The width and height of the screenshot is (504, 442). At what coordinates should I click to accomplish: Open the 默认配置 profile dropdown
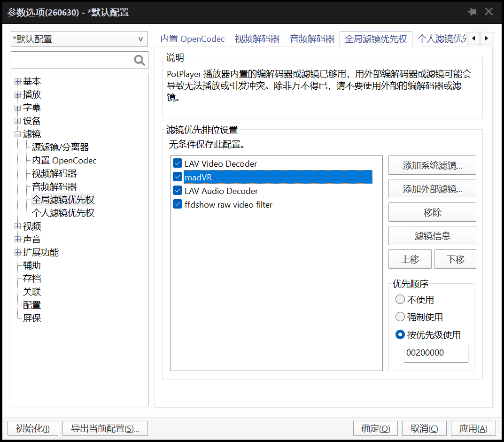79,39
